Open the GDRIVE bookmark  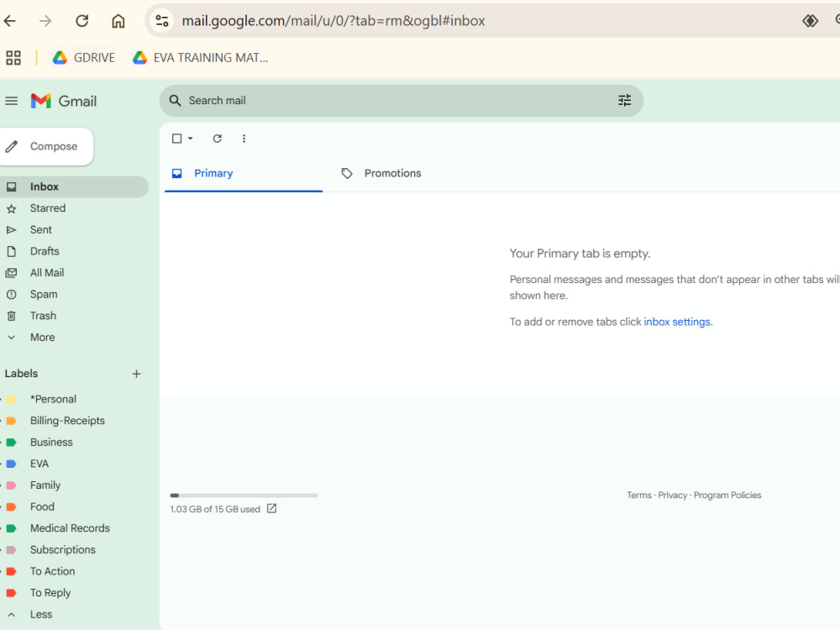pos(83,57)
